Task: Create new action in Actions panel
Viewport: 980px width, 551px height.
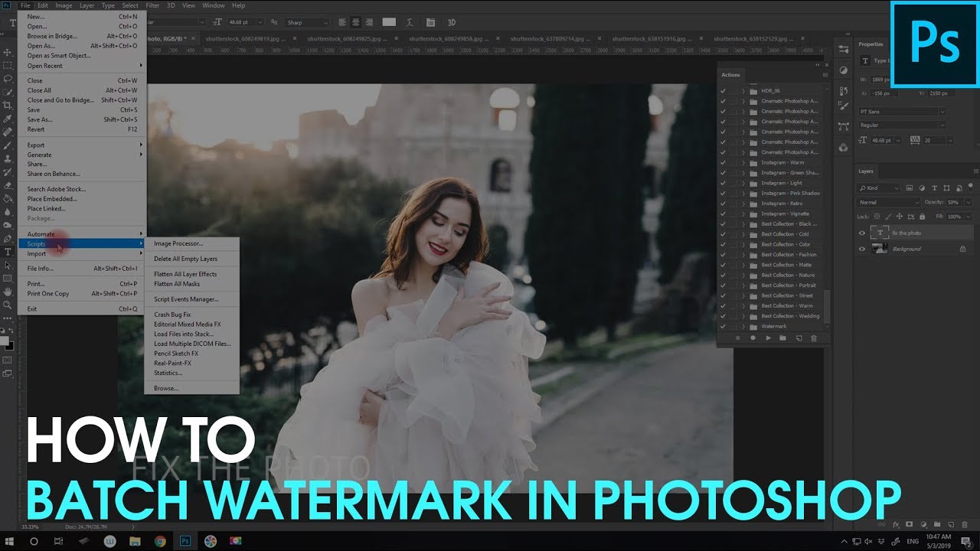Action: 798,337
